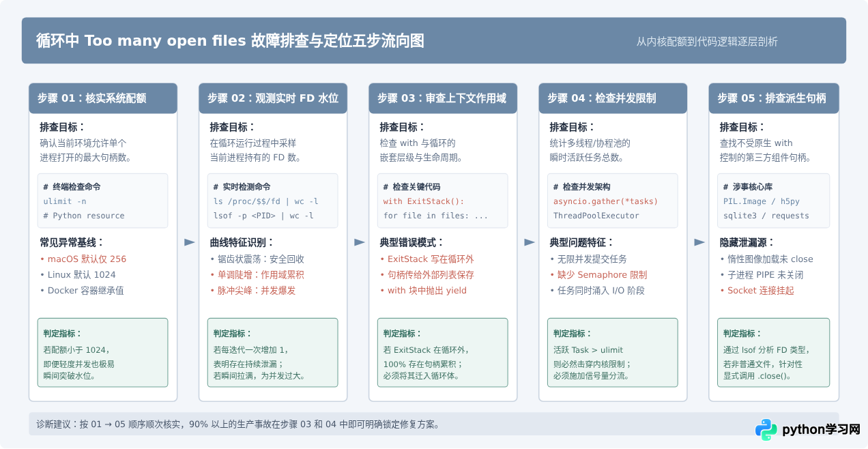Image resolution: width=868 pixels, height=449 pixels.
Task: Click the label "# 检查关键代码"
Action: click(x=411, y=187)
